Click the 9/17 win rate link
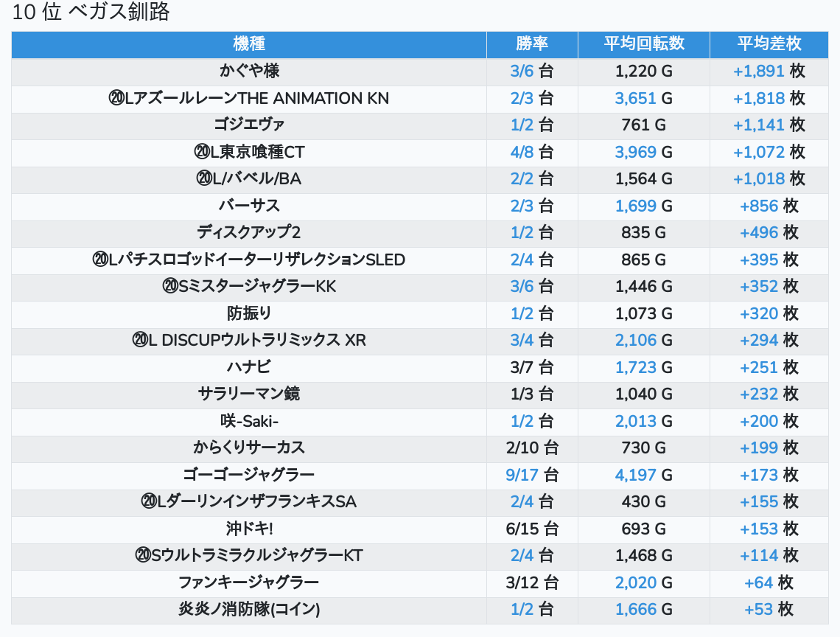This screenshot has width=840, height=637. (522, 475)
